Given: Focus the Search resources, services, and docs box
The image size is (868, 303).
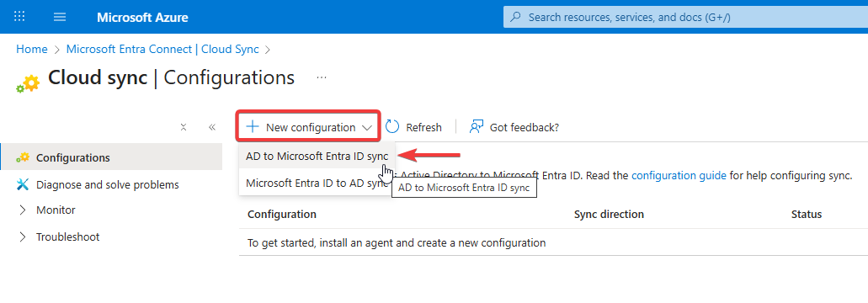Looking at the screenshot, I should coord(685,17).
